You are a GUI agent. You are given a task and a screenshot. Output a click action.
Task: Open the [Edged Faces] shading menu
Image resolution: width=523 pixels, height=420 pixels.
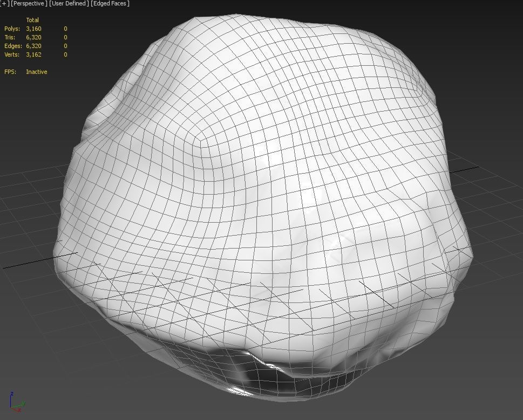click(110, 3)
